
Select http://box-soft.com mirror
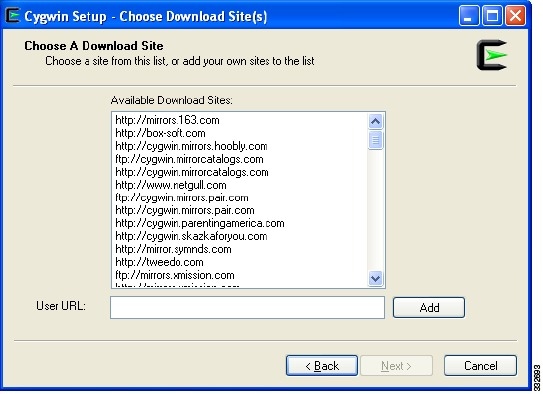click(160, 133)
